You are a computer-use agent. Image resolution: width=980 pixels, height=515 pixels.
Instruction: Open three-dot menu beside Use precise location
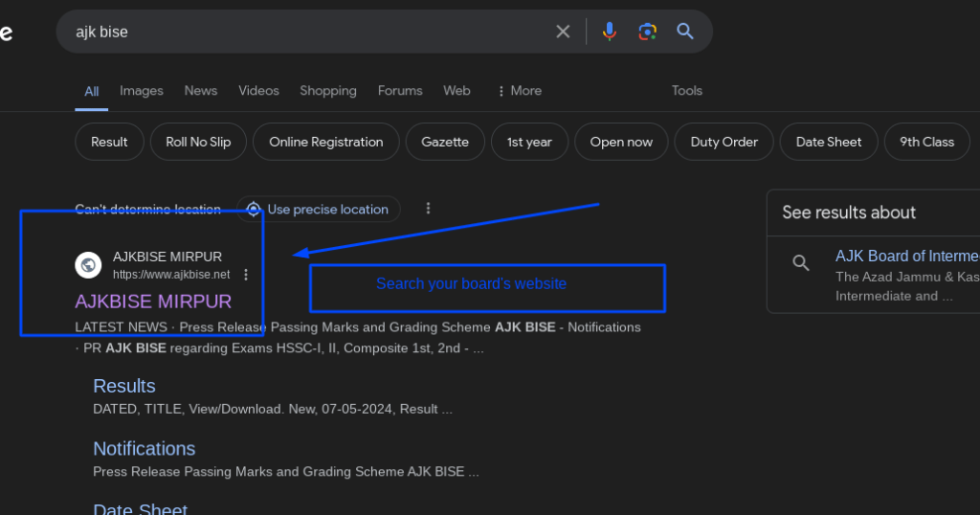pyautogui.click(x=428, y=208)
